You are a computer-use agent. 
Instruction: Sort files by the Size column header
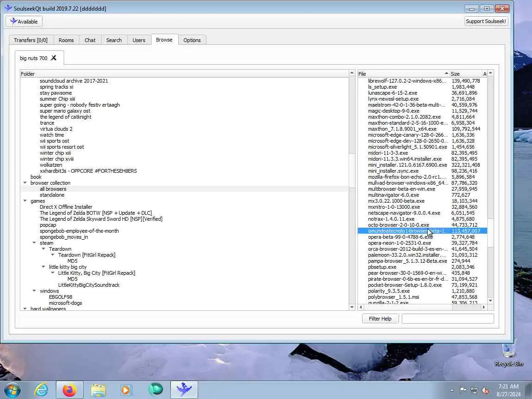click(466, 73)
